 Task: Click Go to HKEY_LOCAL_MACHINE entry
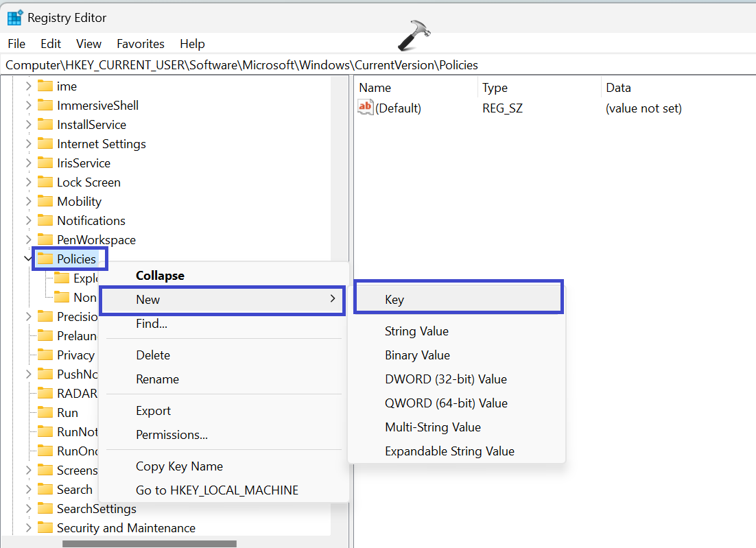217,490
